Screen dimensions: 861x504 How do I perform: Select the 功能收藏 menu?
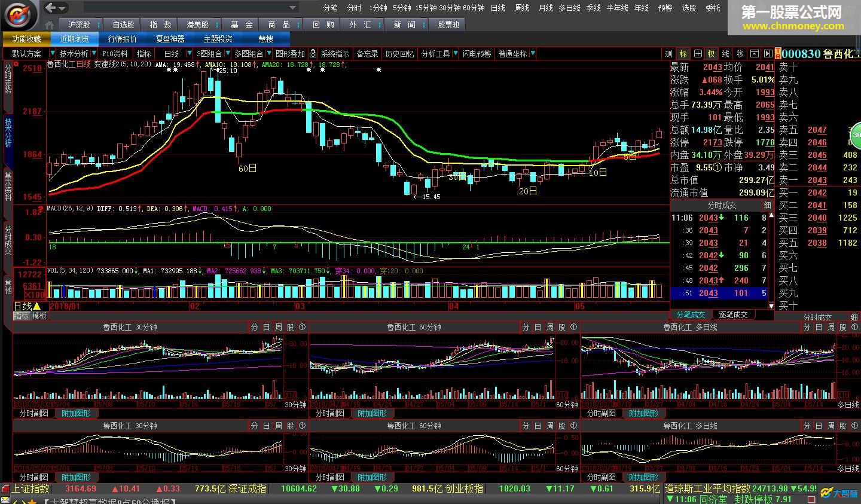click(x=27, y=39)
